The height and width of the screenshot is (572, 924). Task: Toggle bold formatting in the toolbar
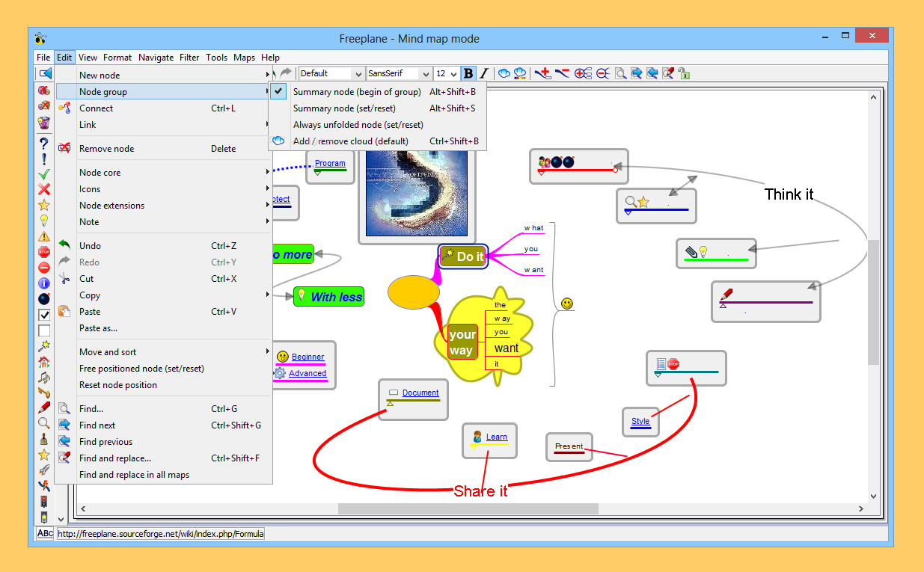click(468, 73)
